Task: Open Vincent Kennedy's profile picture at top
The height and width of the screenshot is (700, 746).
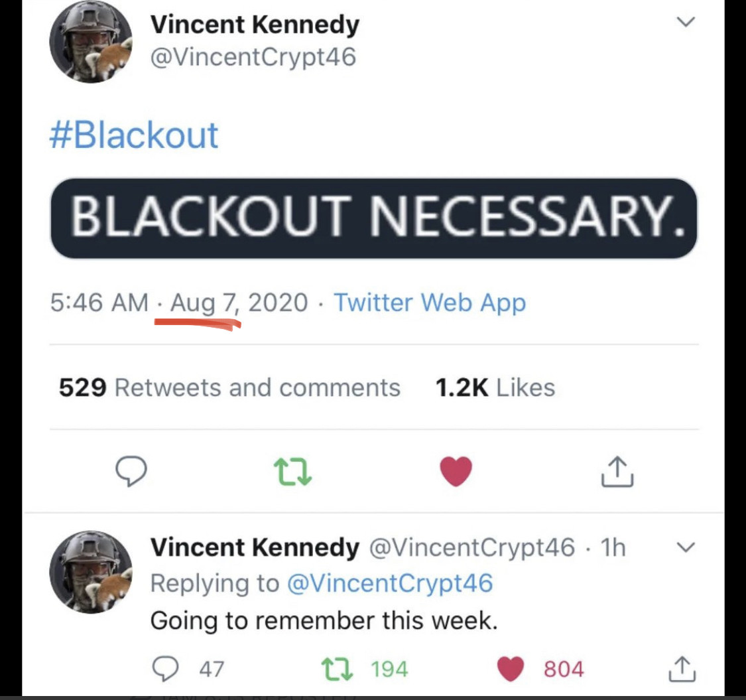Action: (92, 41)
